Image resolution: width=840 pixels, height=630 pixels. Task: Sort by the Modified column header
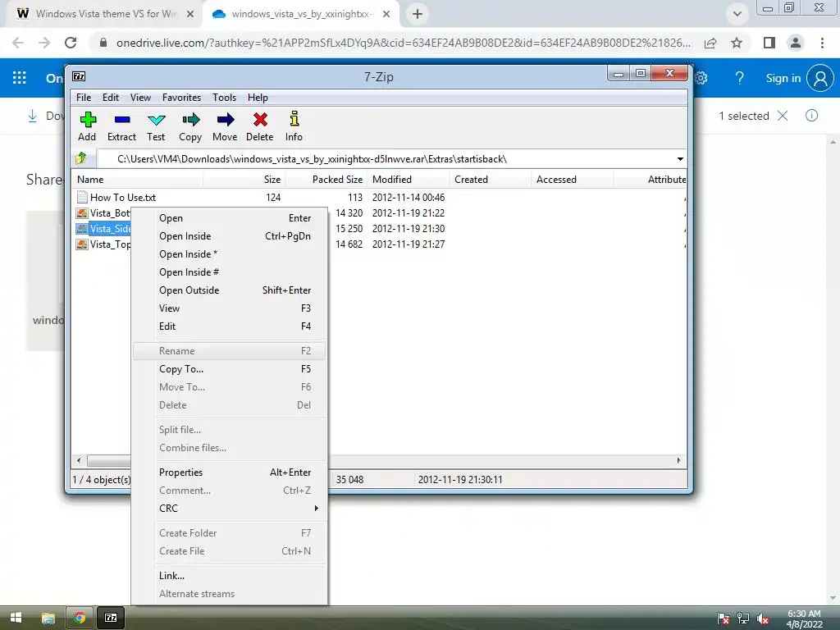click(409, 180)
